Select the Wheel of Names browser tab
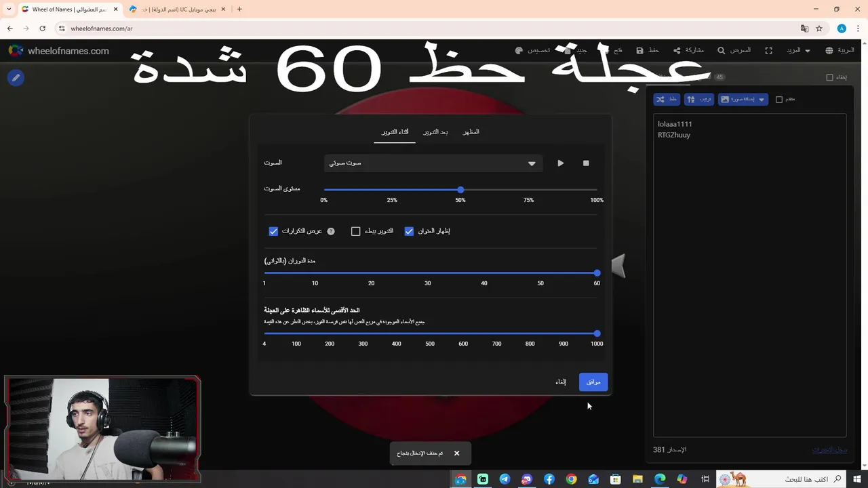Screen dimensions: 868x488 [68, 9]
